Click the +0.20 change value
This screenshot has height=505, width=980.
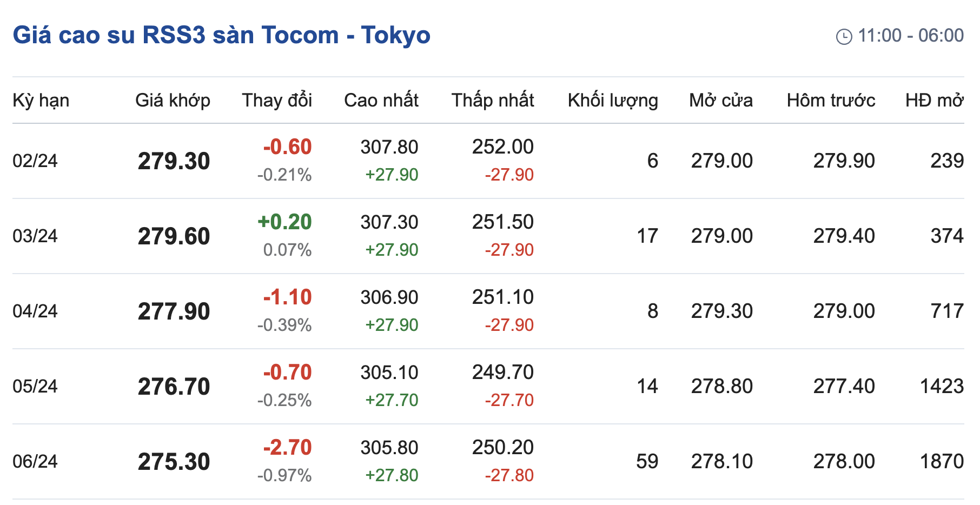(285, 222)
